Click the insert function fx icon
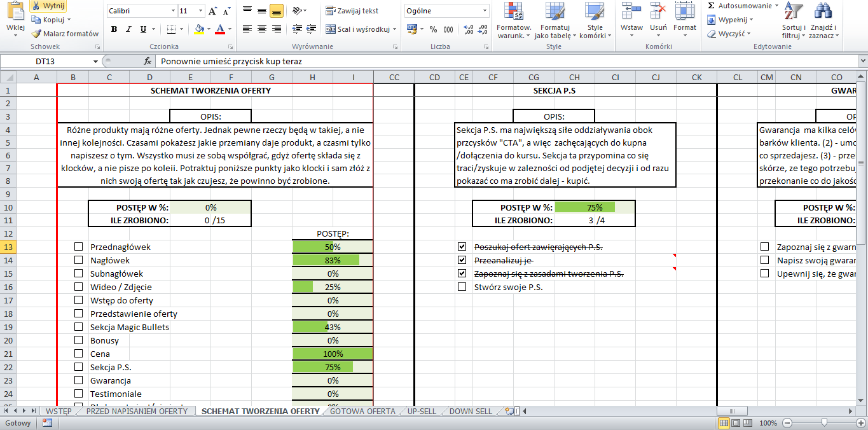 click(x=148, y=62)
